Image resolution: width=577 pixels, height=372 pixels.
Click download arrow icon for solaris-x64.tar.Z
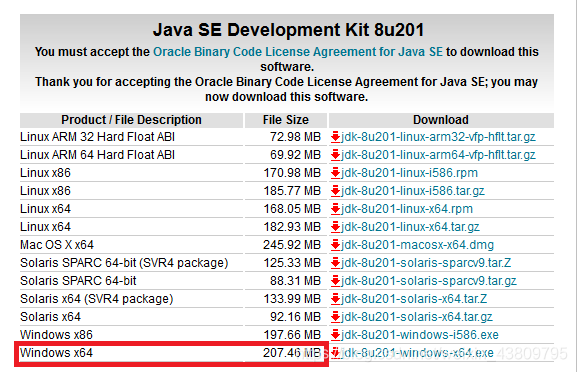coord(335,299)
